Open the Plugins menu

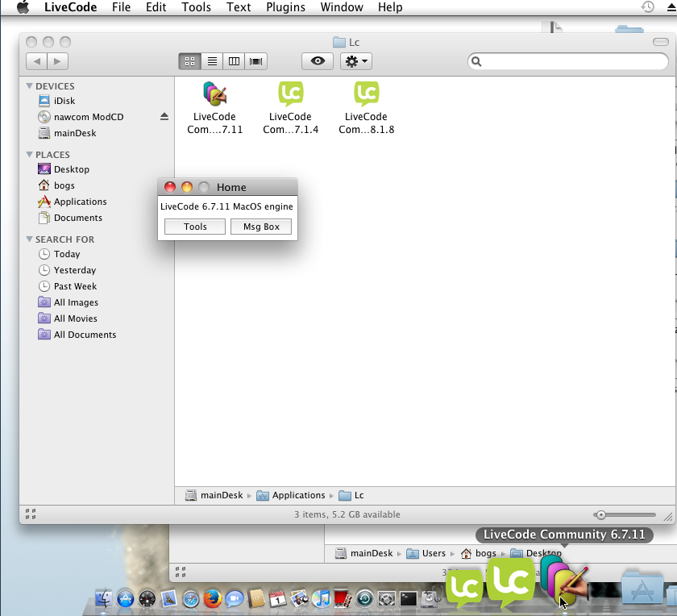click(285, 7)
